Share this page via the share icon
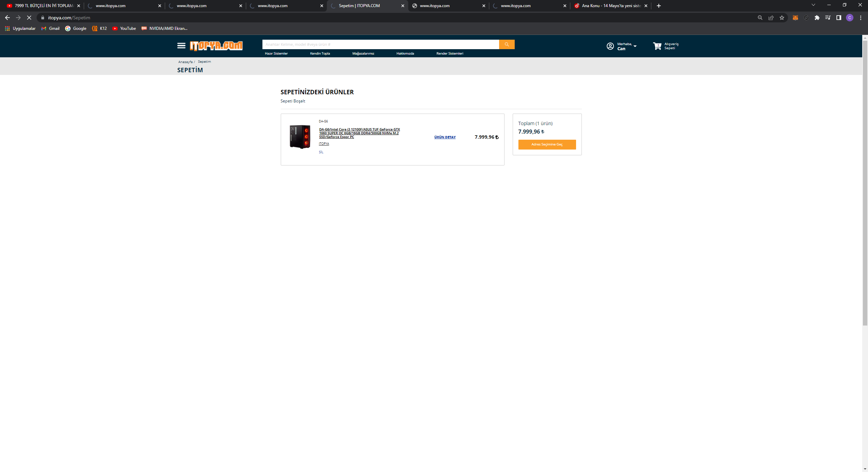 click(771, 18)
